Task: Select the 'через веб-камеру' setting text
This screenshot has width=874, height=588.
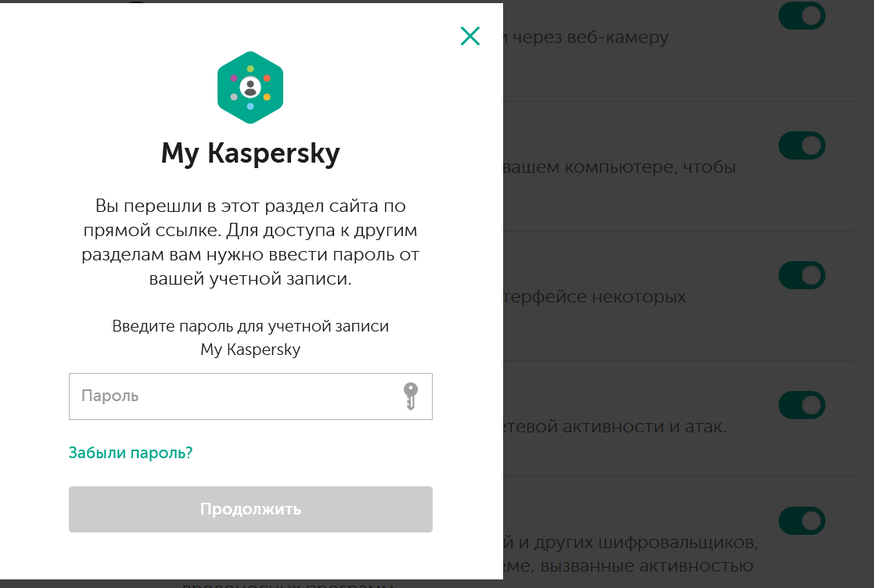Action: point(586,37)
